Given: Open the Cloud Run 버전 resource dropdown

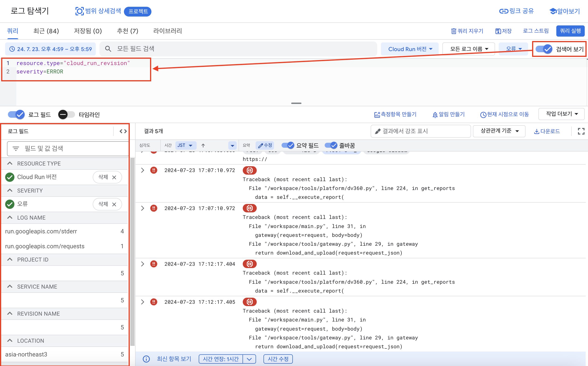Looking at the screenshot, I should click(410, 49).
